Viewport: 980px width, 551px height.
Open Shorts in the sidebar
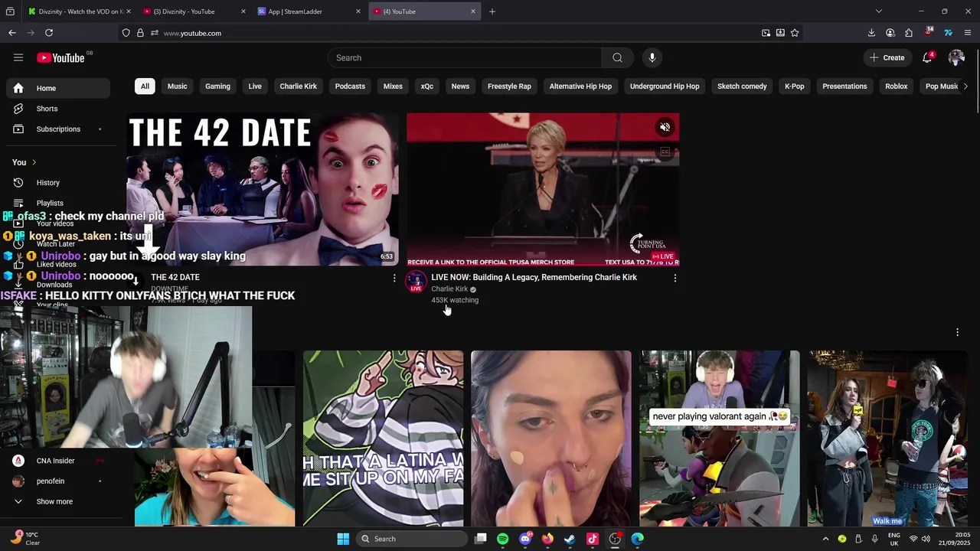pyautogui.click(x=58, y=109)
